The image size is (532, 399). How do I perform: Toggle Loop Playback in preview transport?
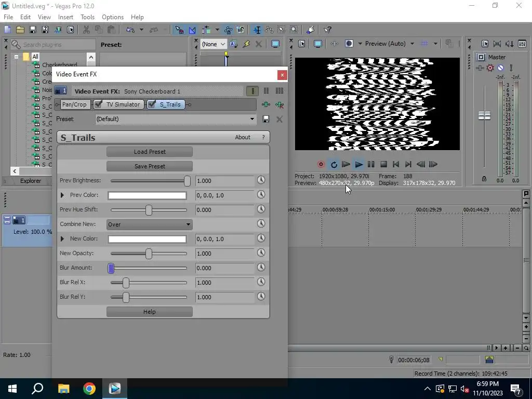334,165
